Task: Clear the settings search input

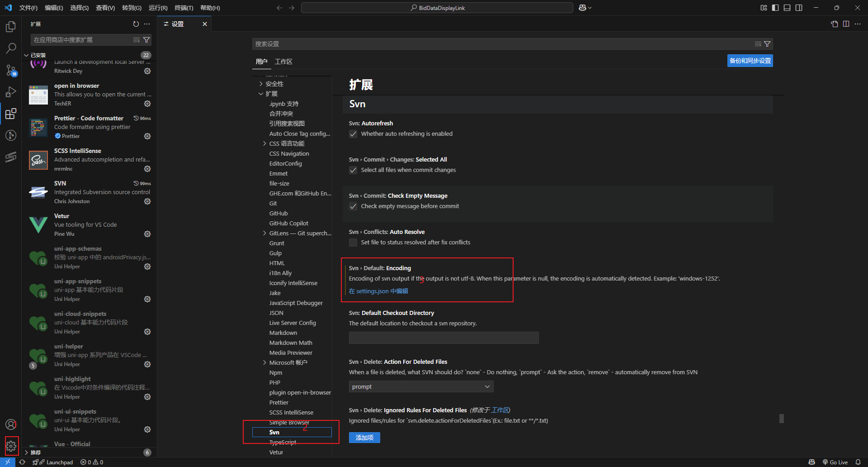Action: [758, 44]
